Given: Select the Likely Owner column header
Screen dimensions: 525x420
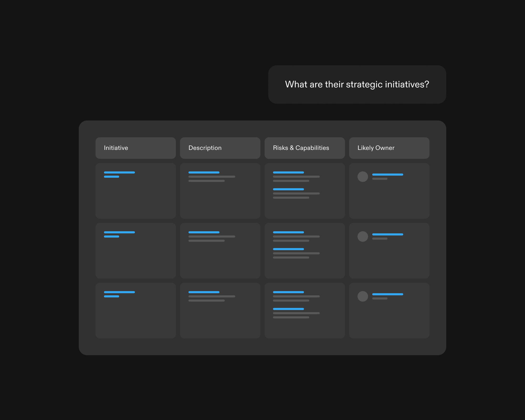Looking at the screenshot, I should pyautogui.click(x=389, y=148).
